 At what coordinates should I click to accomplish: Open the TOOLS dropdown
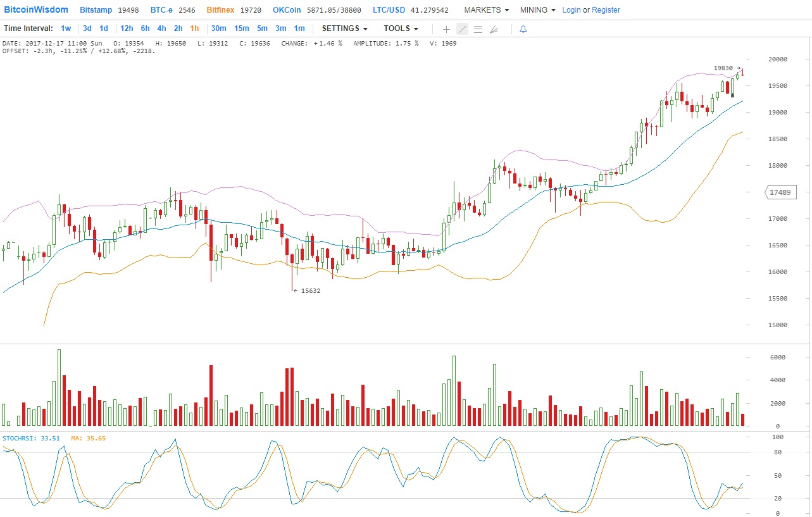click(x=401, y=28)
